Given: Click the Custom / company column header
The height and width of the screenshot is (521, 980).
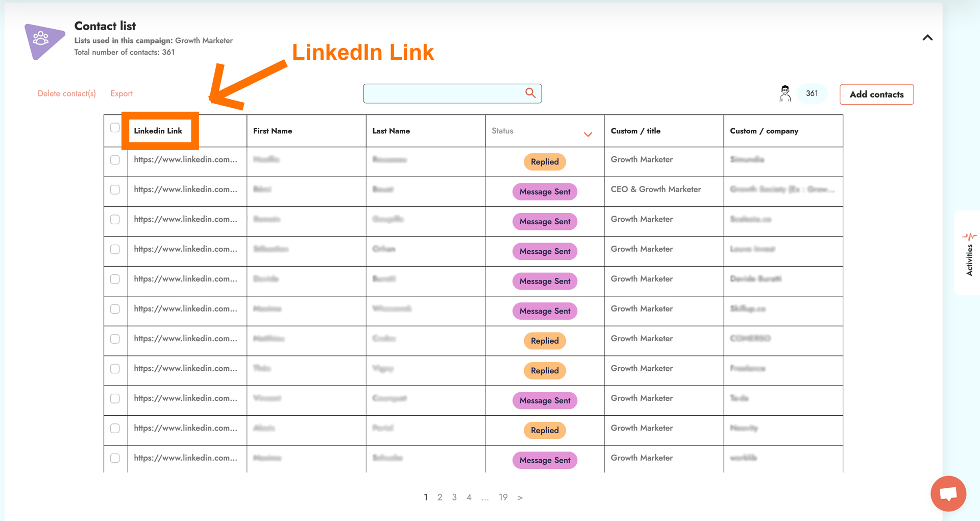Looking at the screenshot, I should (x=764, y=131).
